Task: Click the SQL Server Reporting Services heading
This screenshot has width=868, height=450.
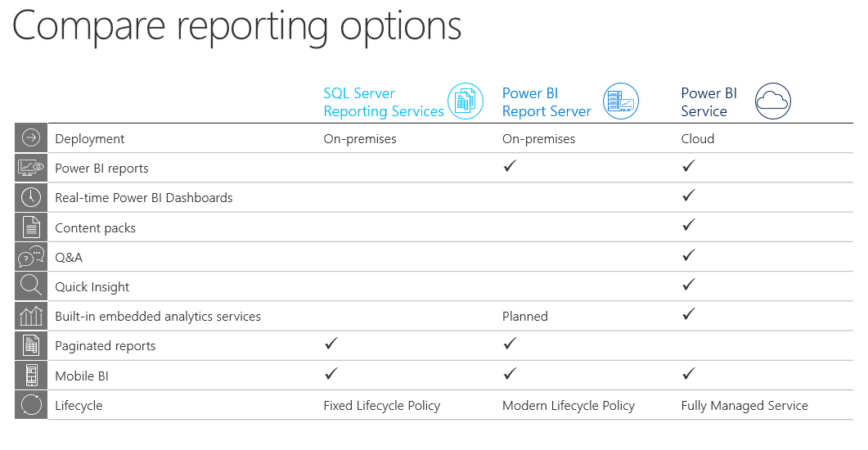Action: coord(383,102)
